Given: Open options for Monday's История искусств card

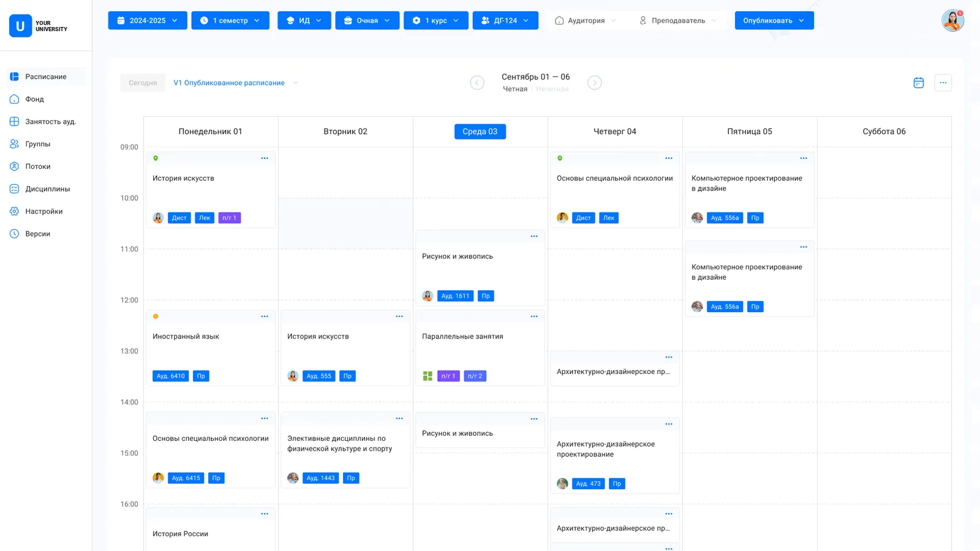Looking at the screenshot, I should [265, 159].
